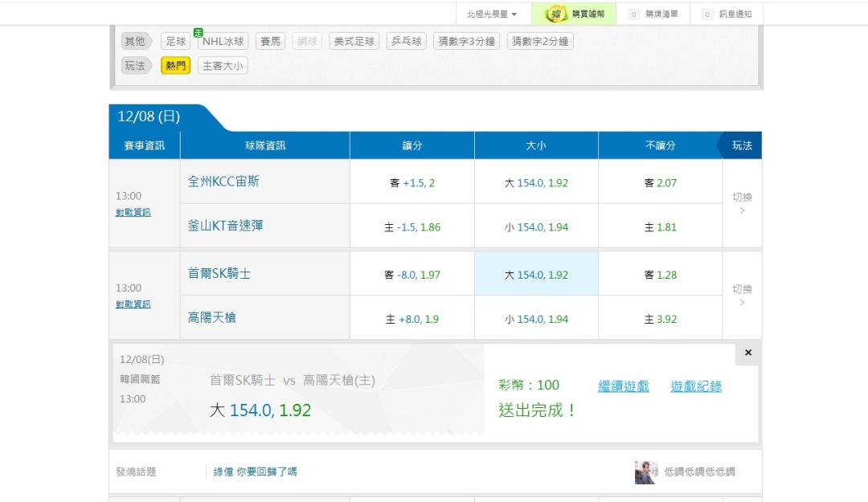Choose the 猜數字3分鐘 game
The width and height of the screenshot is (868, 502).
467,42
